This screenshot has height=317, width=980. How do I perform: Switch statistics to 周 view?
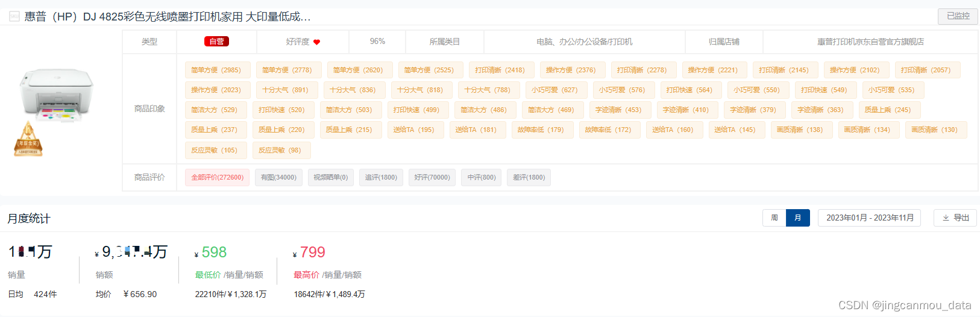point(774,218)
